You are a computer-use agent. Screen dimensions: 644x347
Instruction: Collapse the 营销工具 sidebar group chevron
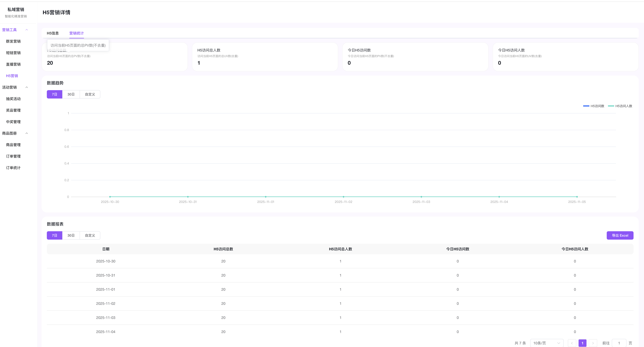point(27,30)
